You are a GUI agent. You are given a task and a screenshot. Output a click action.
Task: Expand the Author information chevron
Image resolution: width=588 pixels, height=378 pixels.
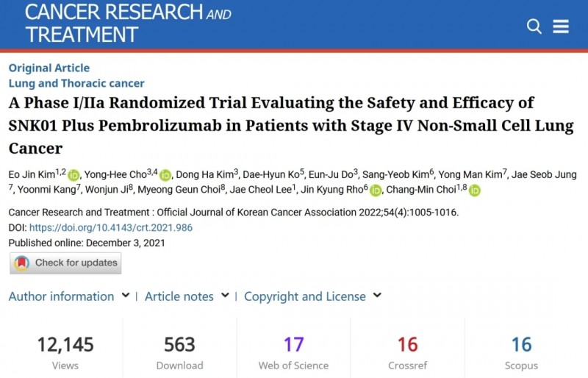tap(126, 296)
